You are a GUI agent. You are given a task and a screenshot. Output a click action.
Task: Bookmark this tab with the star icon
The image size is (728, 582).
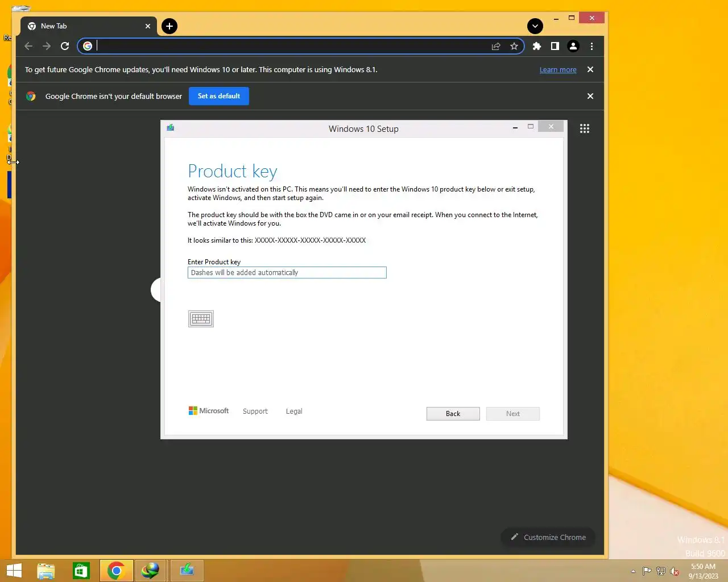coord(514,46)
